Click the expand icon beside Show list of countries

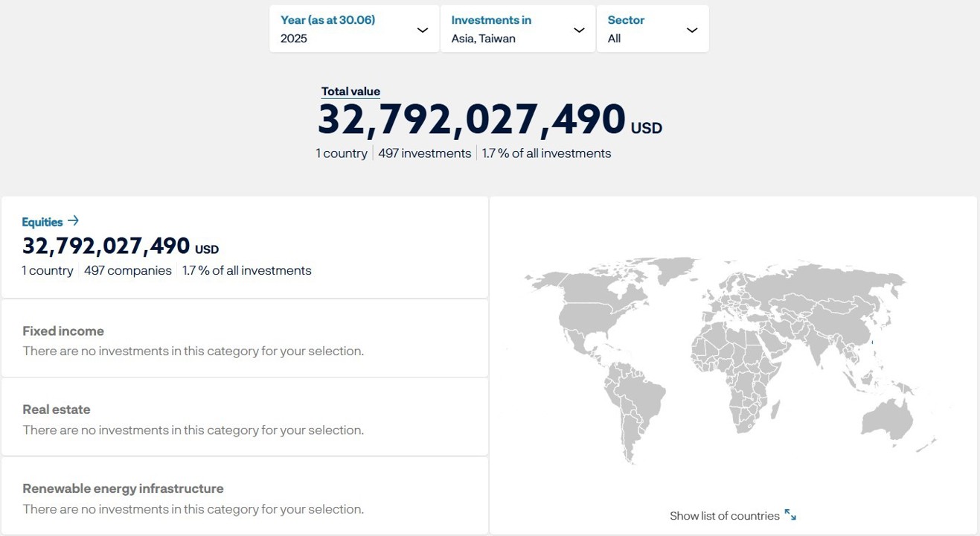[x=790, y=515]
